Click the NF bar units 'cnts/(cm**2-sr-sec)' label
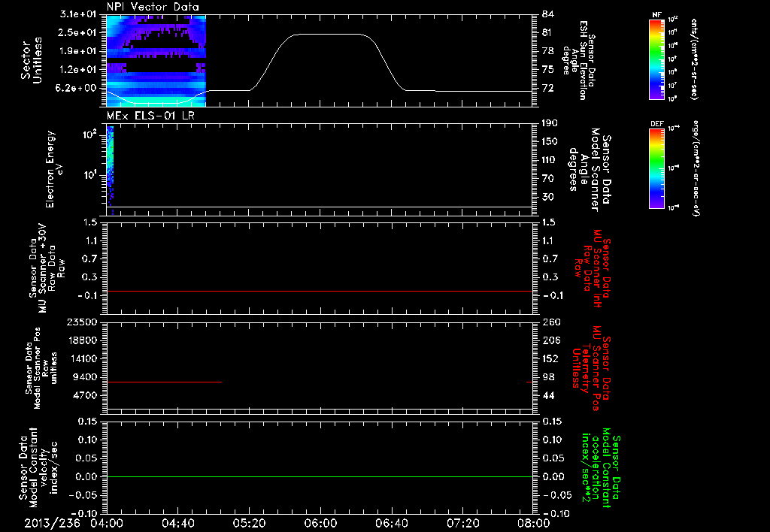770x532 pixels. click(x=694, y=59)
